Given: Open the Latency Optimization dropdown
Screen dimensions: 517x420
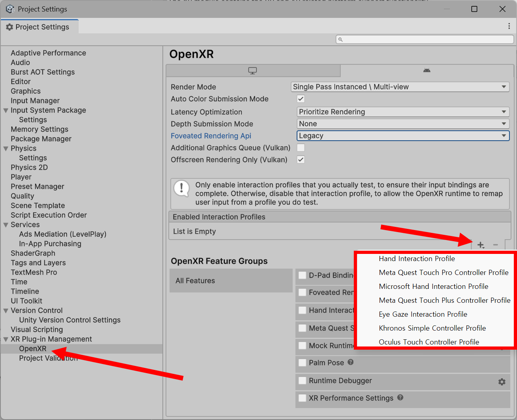Looking at the screenshot, I should pyautogui.click(x=403, y=112).
